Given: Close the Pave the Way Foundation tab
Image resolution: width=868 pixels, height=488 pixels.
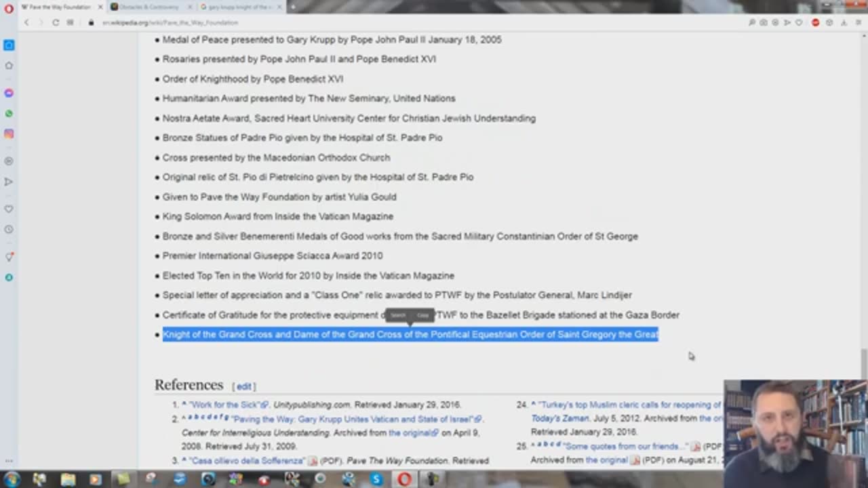Looking at the screenshot, I should (x=100, y=7).
